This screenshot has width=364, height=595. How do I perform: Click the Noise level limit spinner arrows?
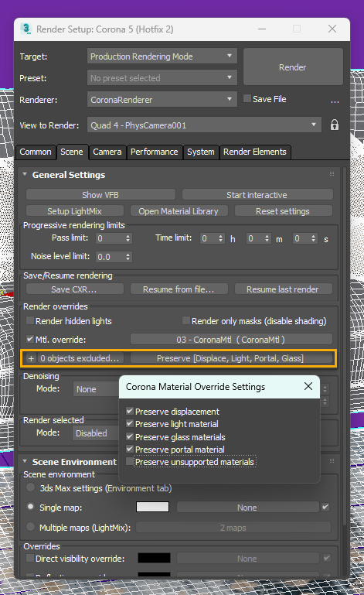(128, 257)
